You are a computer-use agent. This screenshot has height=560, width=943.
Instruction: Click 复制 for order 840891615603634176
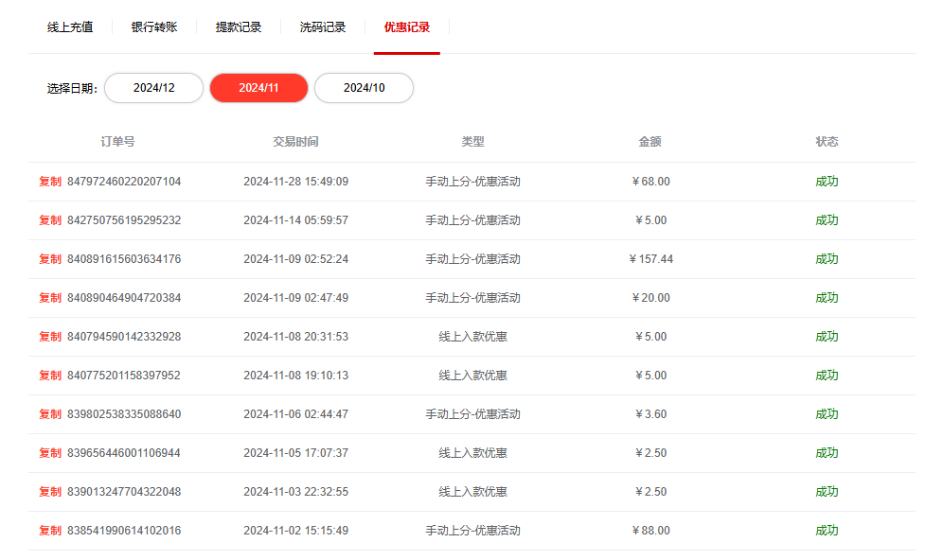point(50,259)
